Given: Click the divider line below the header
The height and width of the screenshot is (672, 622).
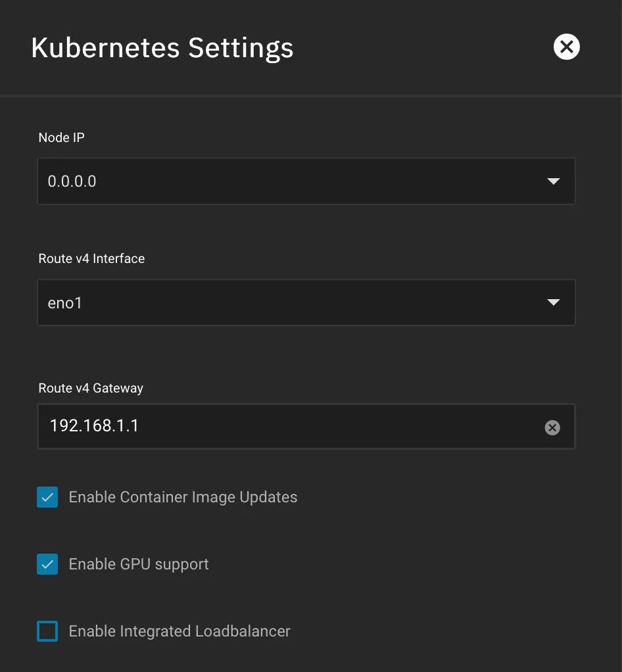Looking at the screenshot, I should click(x=311, y=96).
